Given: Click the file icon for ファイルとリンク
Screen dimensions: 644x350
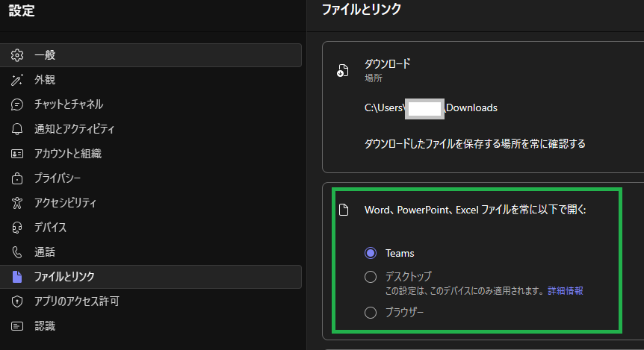Looking at the screenshot, I should point(17,277).
